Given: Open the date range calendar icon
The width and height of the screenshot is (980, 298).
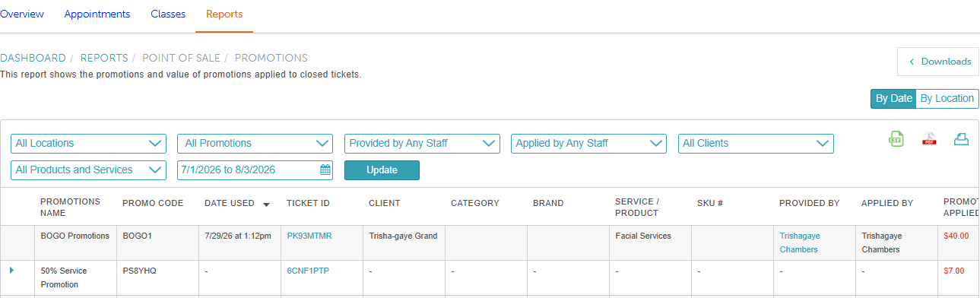Looking at the screenshot, I should click(325, 170).
